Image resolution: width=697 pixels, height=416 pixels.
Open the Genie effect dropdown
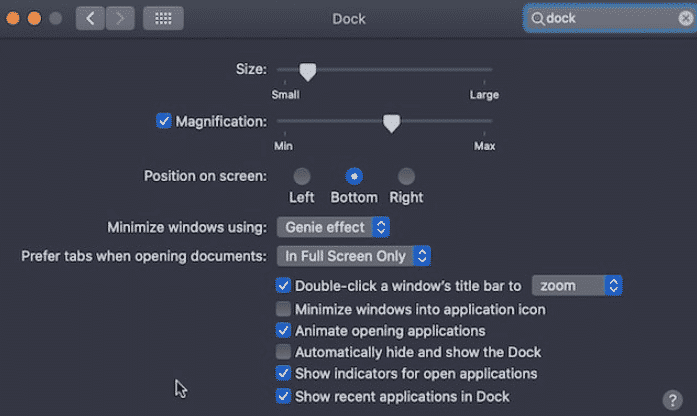click(x=333, y=227)
